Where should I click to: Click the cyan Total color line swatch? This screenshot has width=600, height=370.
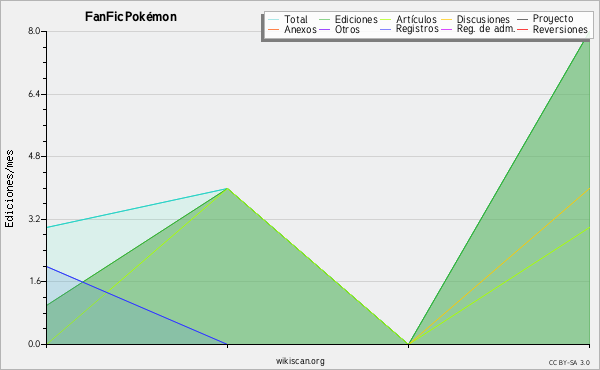(274, 20)
